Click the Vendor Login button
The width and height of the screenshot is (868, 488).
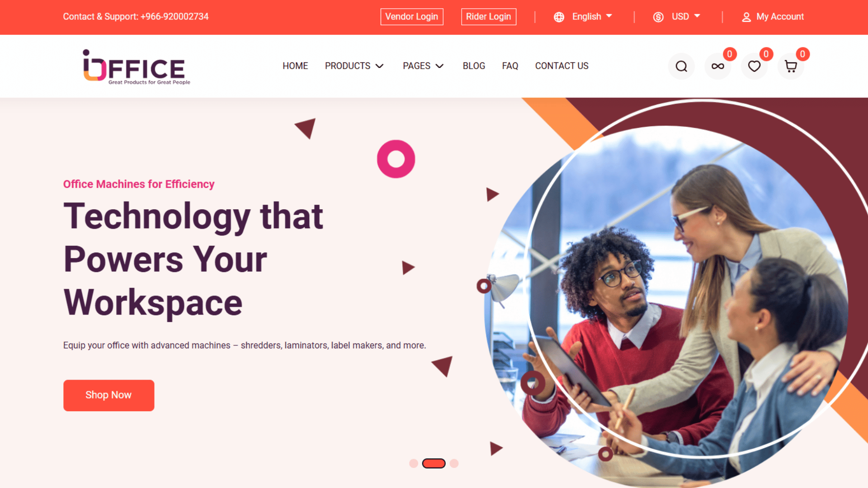point(411,17)
